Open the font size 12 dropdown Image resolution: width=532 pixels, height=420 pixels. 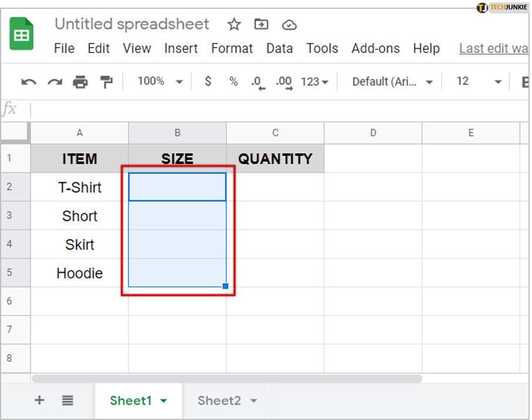click(479, 82)
